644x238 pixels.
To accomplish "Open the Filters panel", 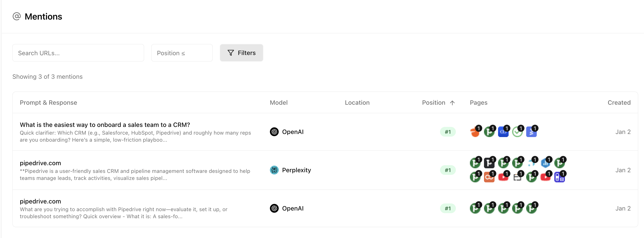I will [241, 53].
